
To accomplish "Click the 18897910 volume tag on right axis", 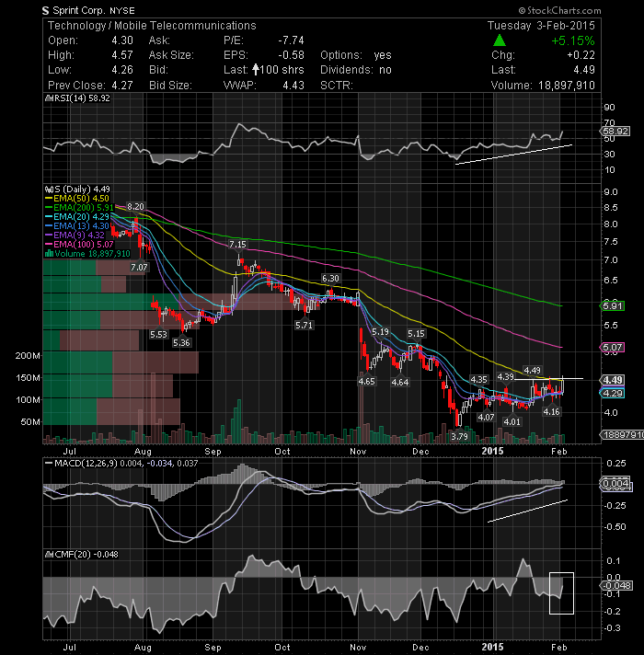I will tap(622, 435).
